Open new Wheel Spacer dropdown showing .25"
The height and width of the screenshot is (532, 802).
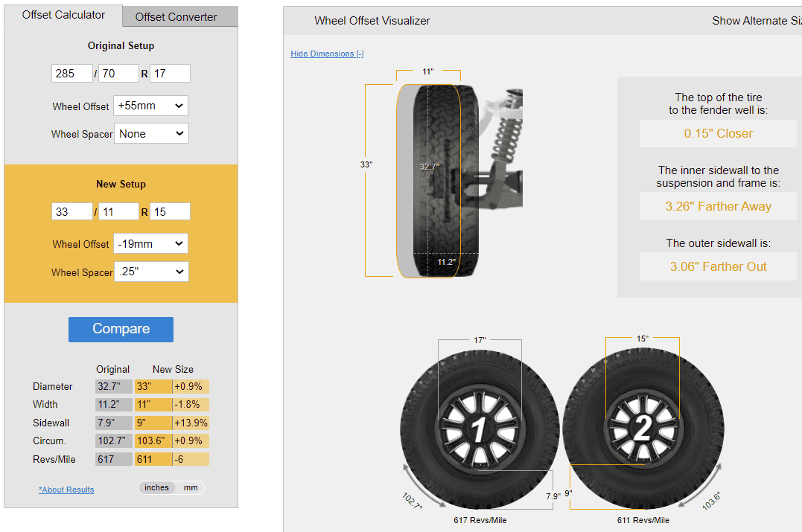[151, 272]
